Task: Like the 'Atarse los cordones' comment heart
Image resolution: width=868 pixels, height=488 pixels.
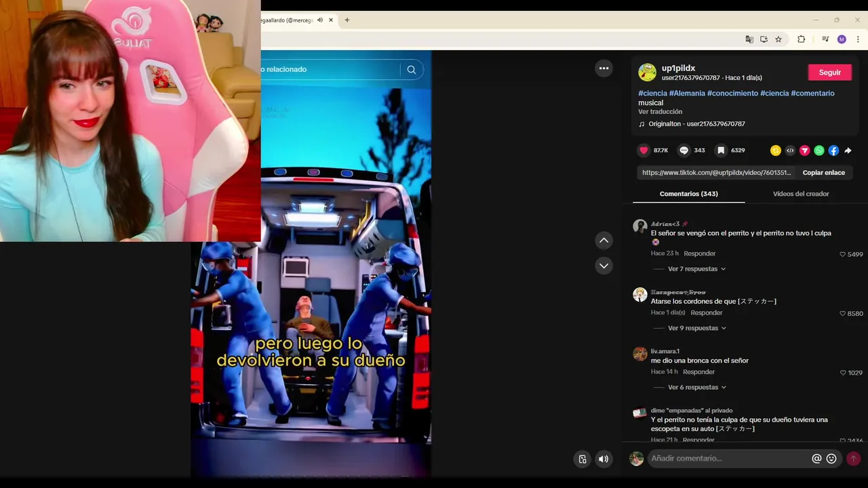Action: pos(843,314)
